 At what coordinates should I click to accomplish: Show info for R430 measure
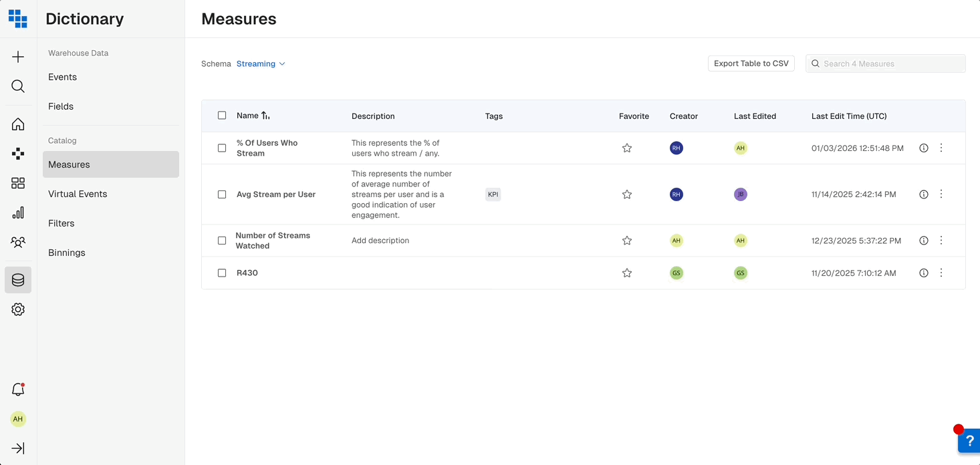(x=924, y=273)
